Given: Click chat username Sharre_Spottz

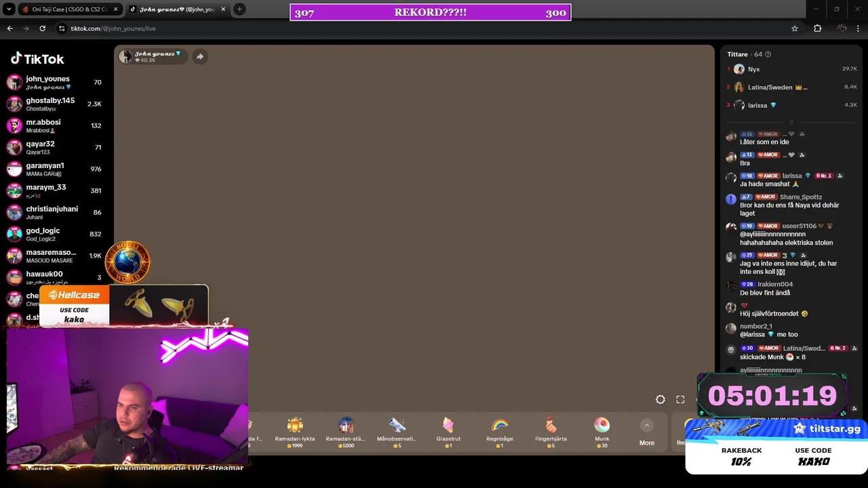Looking at the screenshot, I should pos(800,197).
